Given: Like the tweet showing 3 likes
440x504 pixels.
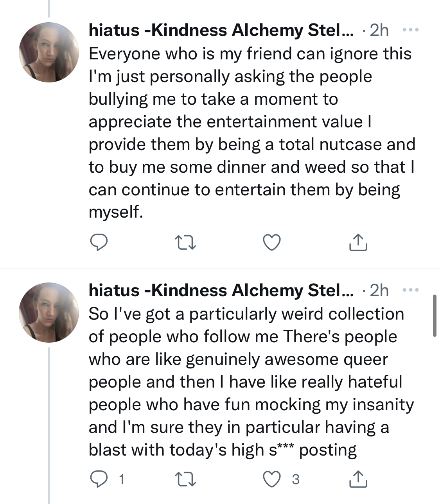Looking at the screenshot, I should [x=271, y=479].
